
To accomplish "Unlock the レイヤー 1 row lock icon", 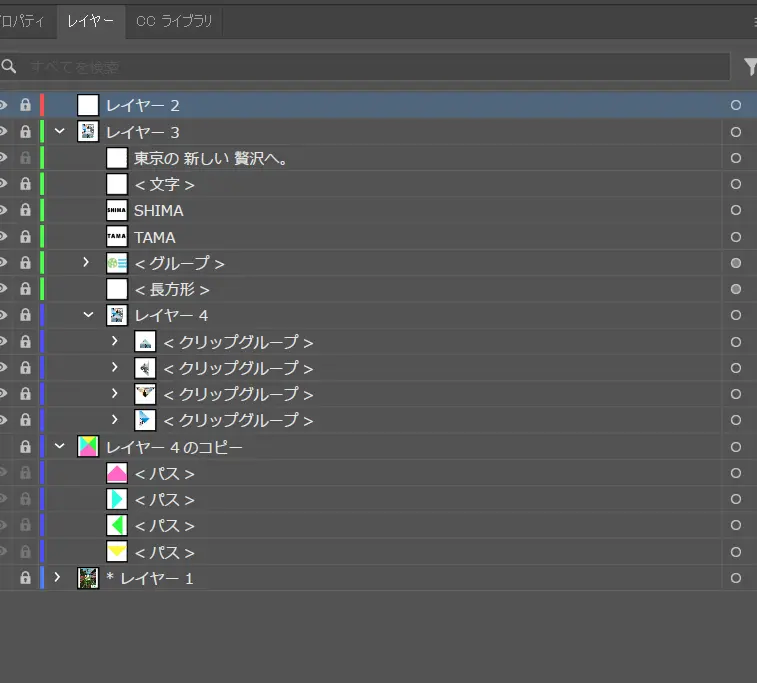I will 25,578.
